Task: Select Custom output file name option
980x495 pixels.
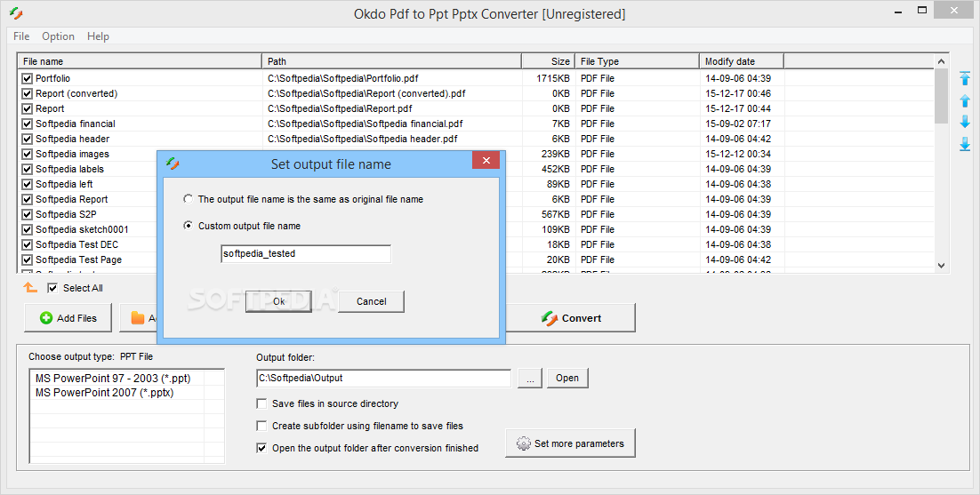Action: coord(189,226)
